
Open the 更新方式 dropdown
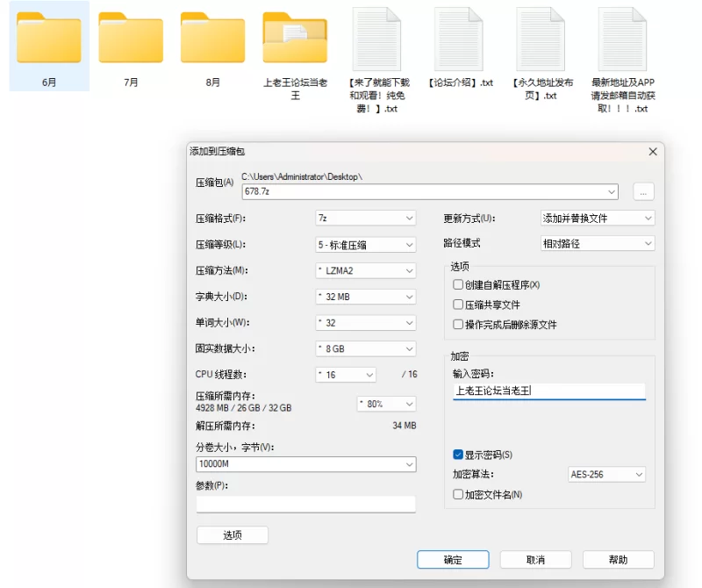(x=598, y=219)
